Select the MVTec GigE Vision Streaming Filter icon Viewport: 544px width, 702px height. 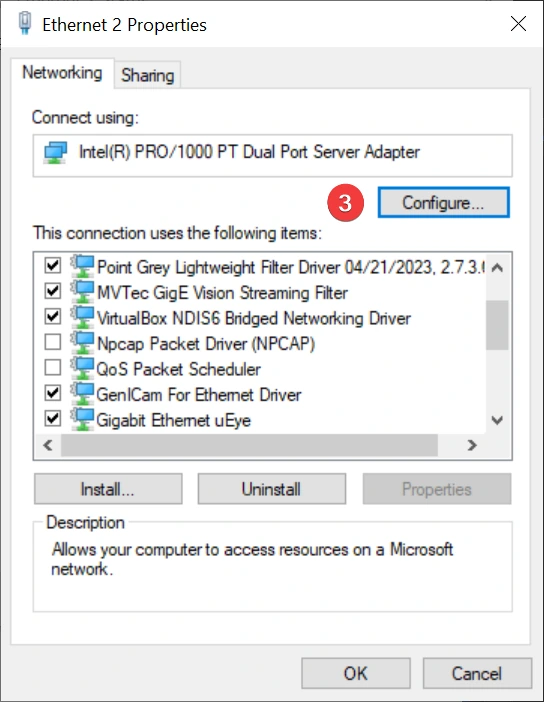(82, 292)
